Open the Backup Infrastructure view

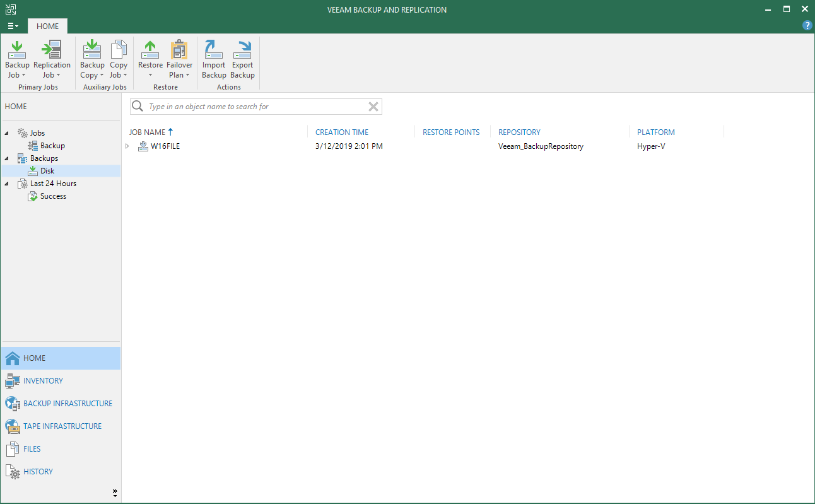[61, 404]
